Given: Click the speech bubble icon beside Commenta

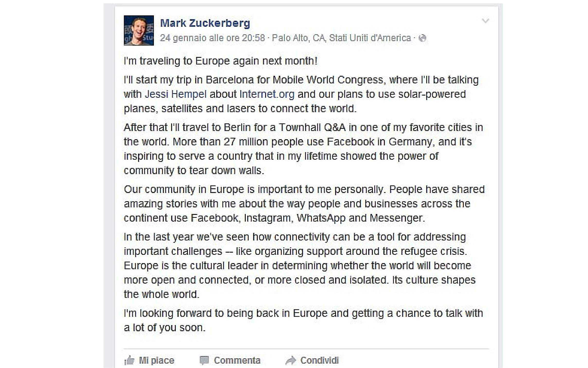Looking at the screenshot, I should tap(204, 360).
